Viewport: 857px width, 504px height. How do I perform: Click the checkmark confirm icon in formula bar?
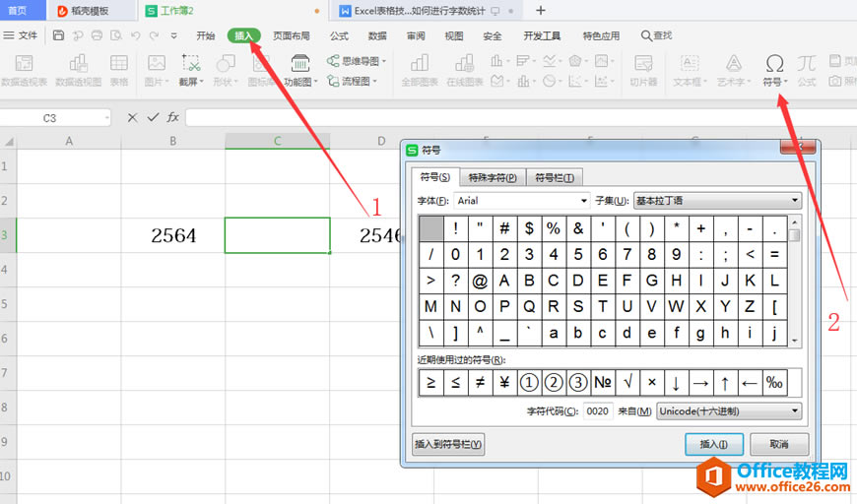pos(153,117)
